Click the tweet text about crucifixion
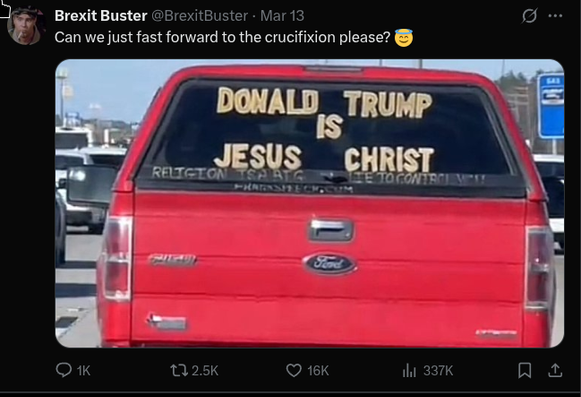 pos(222,37)
